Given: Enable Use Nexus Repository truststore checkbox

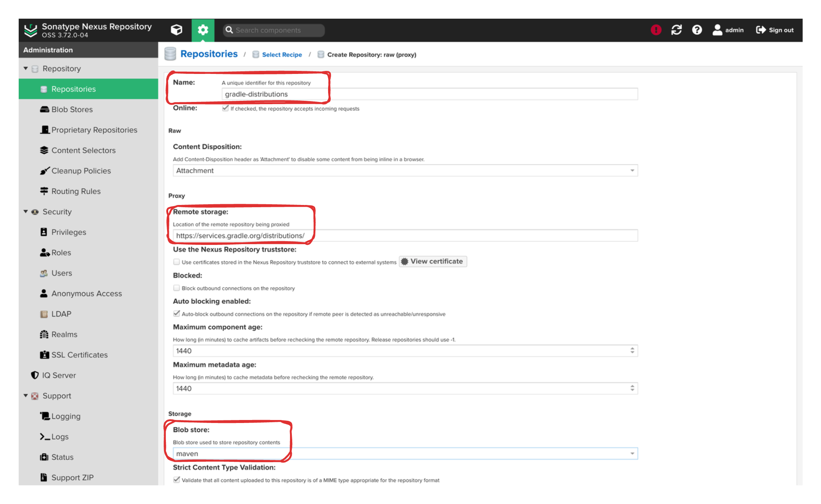Looking at the screenshot, I should click(x=176, y=262).
